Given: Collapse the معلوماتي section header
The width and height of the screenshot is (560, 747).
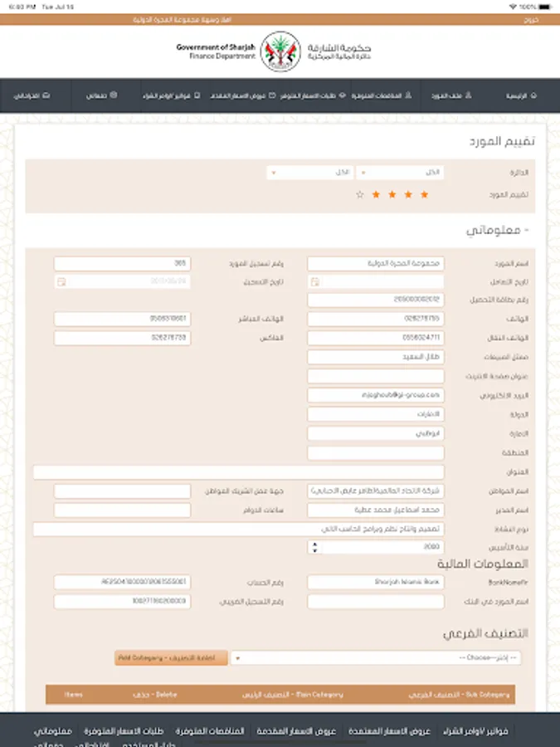Looking at the screenshot, I should [498, 230].
